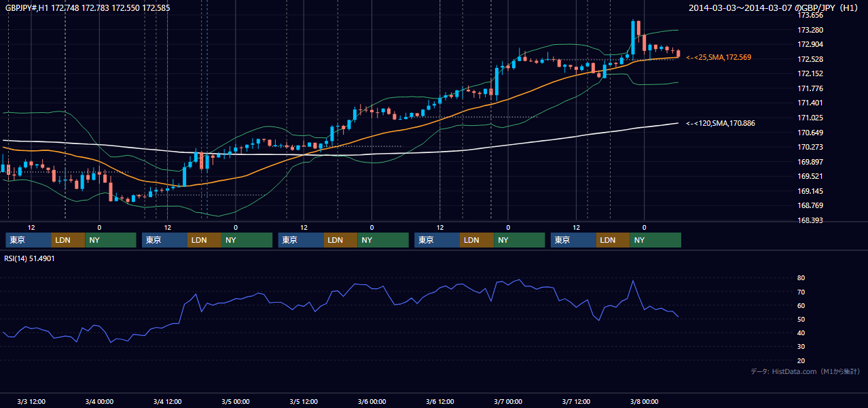Click the 172.152 price axis label
Viewport: 868px width, 408px height.
tap(810, 73)
